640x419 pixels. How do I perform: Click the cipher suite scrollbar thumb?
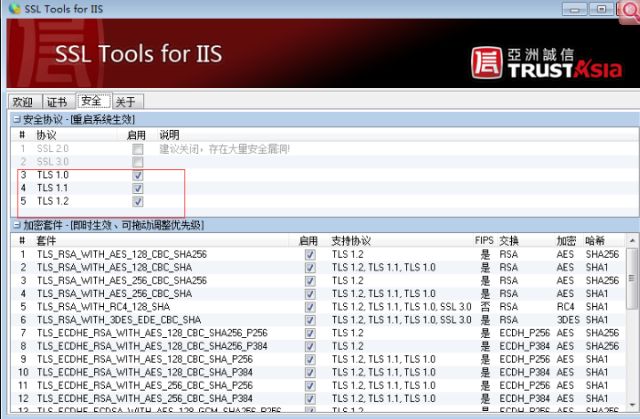[x=632, y=279]
